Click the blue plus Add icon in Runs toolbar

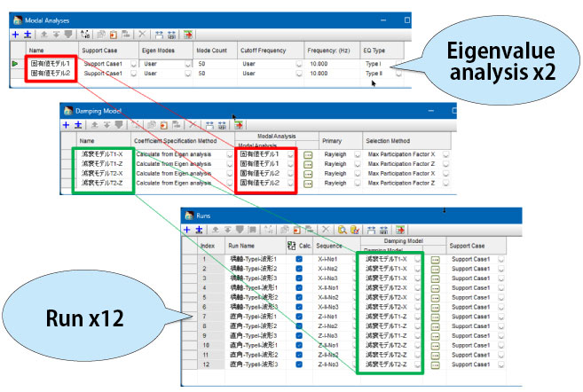point(186,230)
